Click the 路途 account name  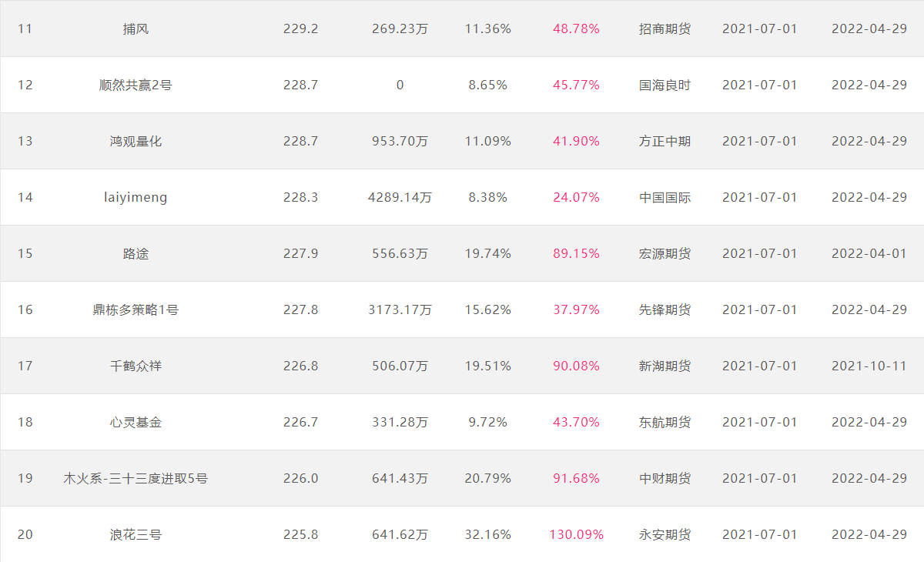136,253
